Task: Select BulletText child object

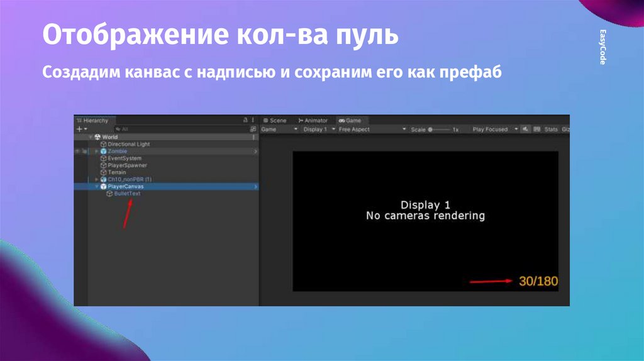Action: click(127, 194)
